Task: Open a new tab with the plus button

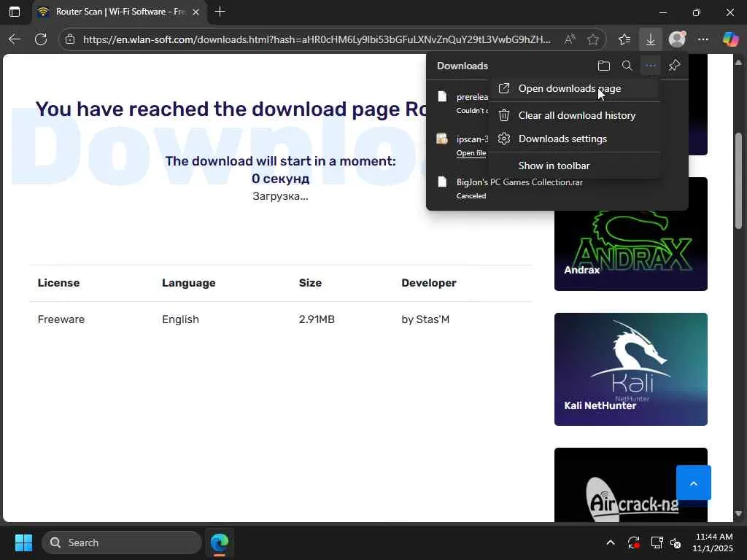Action: (x=220, y=12)
